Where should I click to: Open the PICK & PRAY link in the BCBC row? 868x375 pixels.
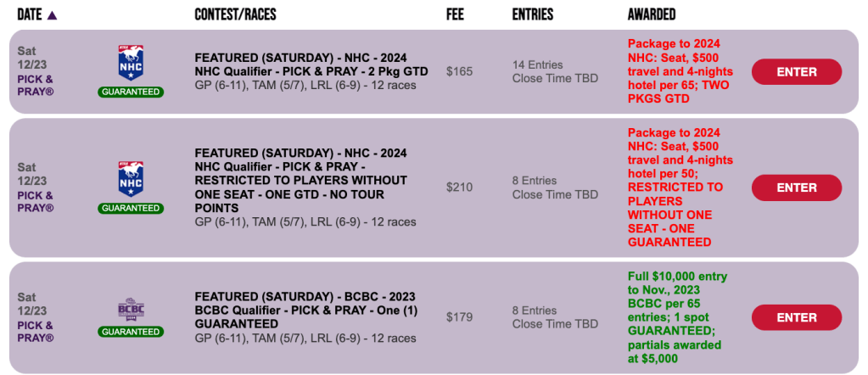pos(36,331)
